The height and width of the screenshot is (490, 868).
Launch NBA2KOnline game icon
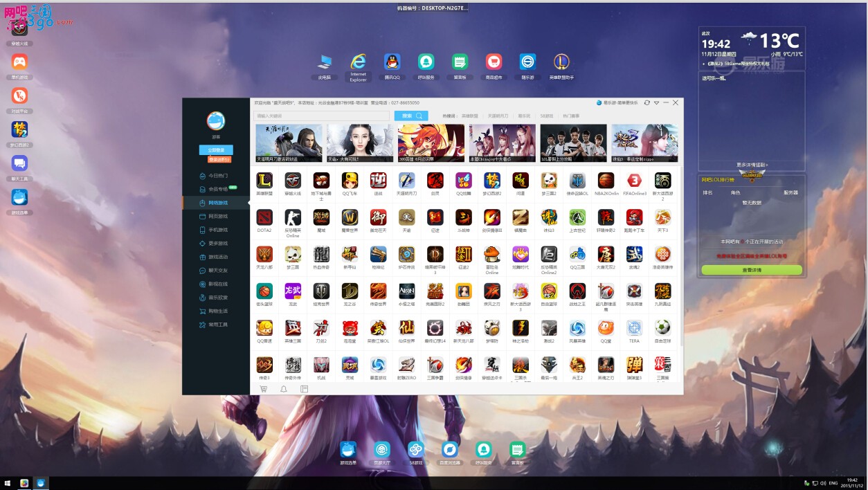tap(606, 181)
